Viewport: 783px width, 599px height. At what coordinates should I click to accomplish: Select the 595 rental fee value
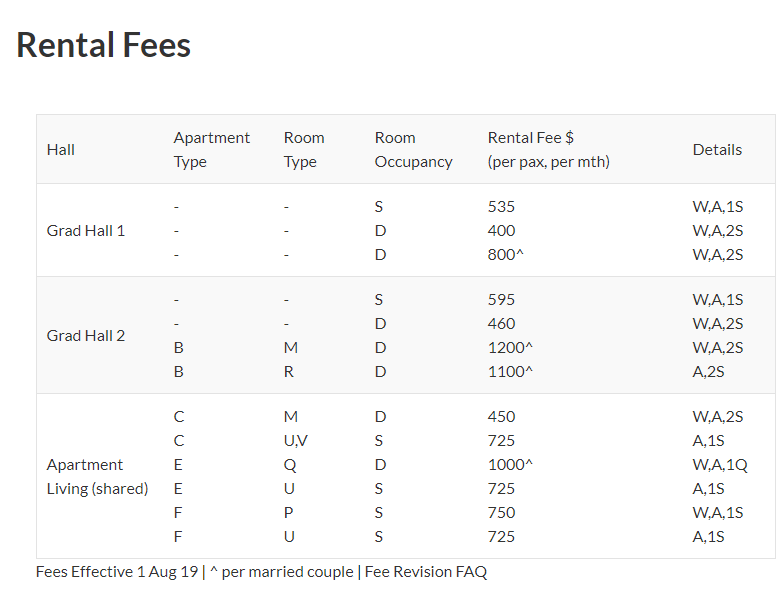(501, 300)
